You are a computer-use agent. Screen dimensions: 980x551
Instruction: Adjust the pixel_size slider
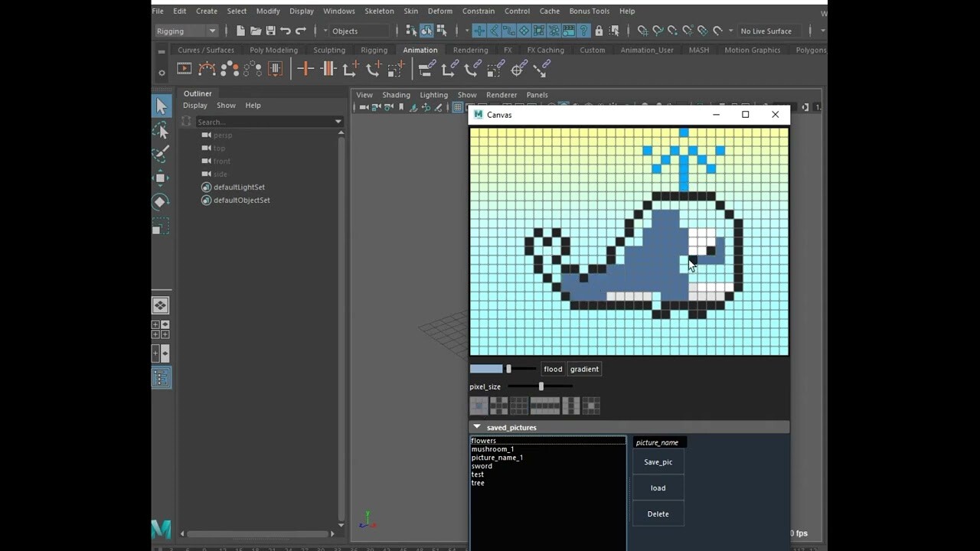[x=541, y=386]
